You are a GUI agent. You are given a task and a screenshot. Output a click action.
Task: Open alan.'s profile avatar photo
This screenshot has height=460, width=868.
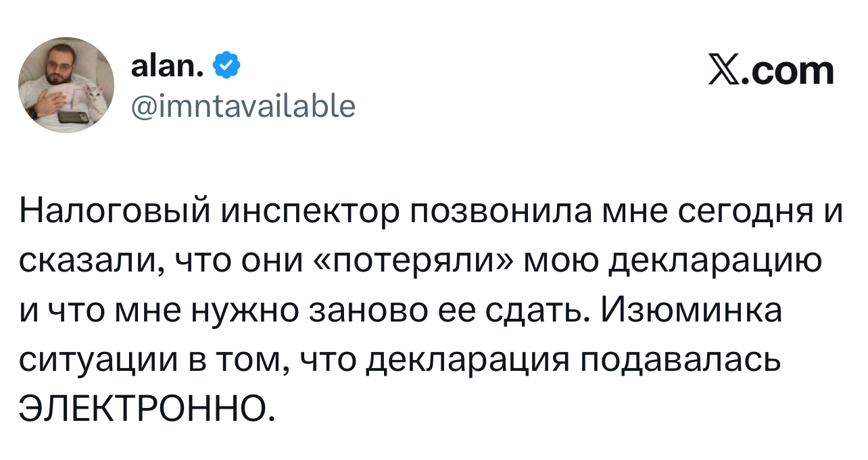[x=66, y=85]
